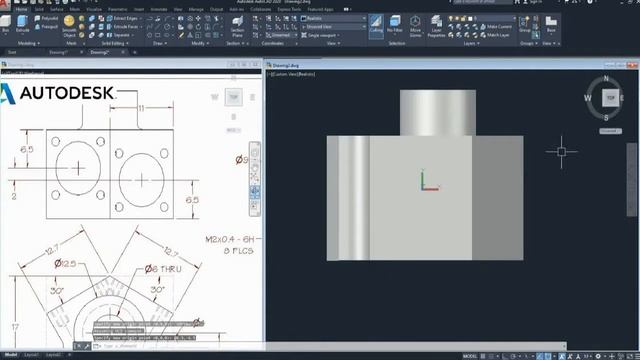The width and height of the screenshot is (640, 360).
Task: Click the Solid Union icon
Action: click(92, 18)
